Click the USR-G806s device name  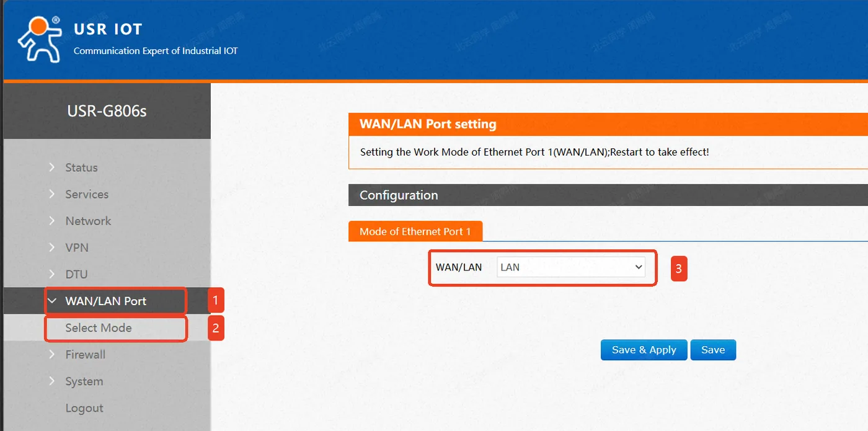point(107,112)
